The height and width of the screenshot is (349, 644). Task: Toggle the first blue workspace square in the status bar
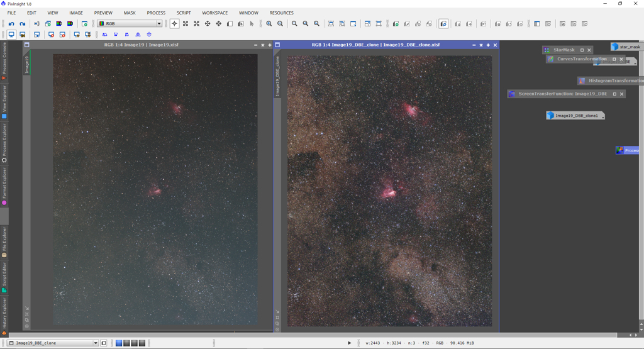click(x=119, y=343)
